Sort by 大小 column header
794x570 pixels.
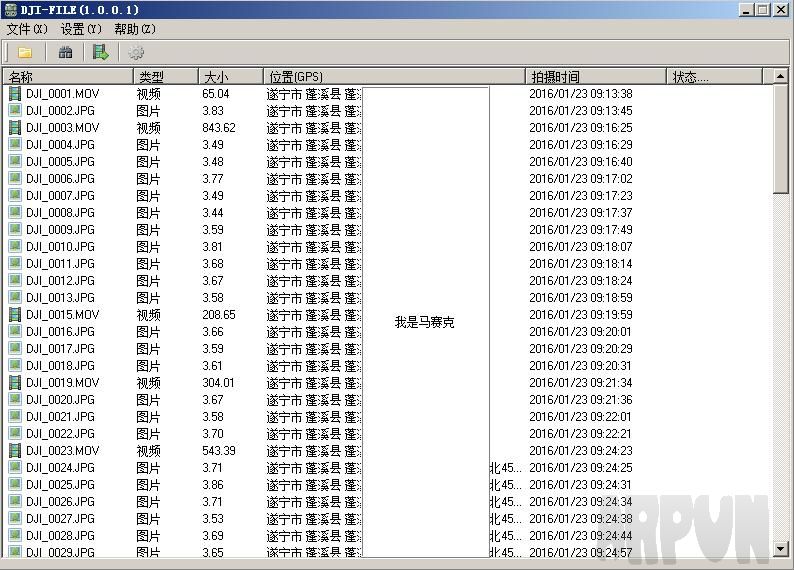(x=230, y=77)
